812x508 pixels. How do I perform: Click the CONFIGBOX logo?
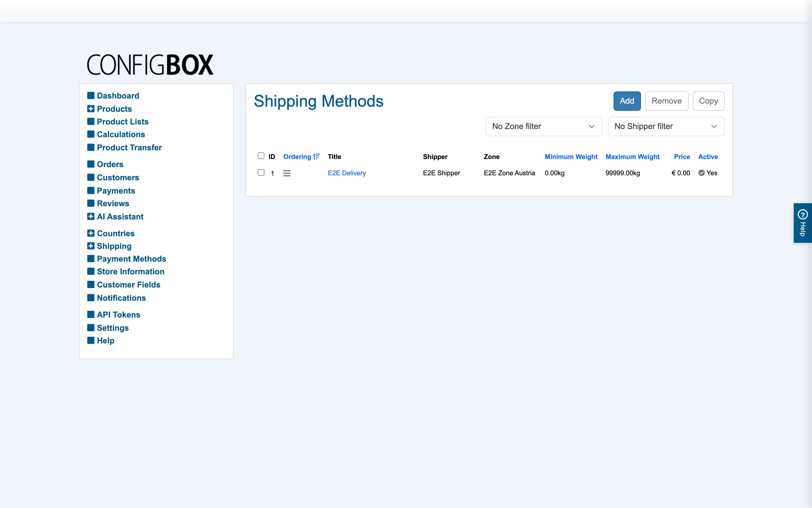150,65
